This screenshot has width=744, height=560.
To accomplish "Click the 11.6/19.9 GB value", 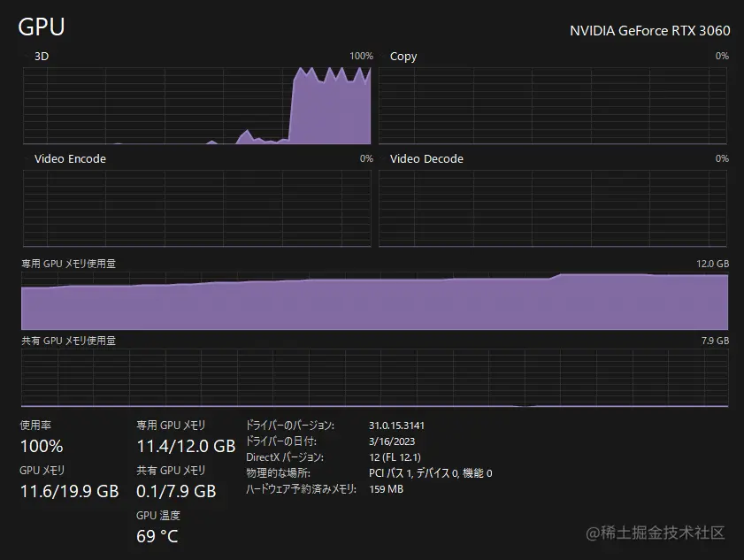I will pos(69,491).
